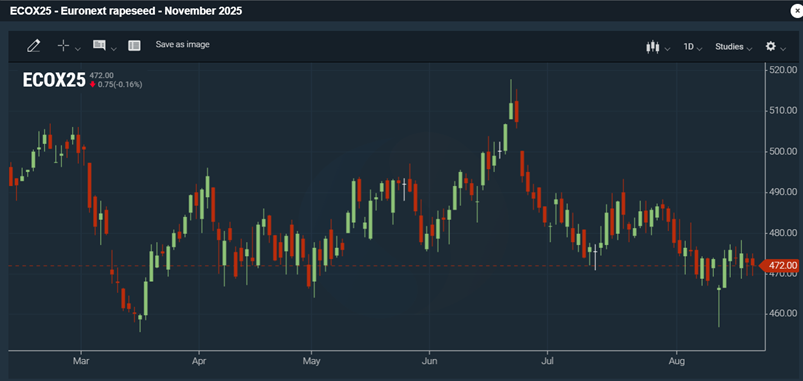Select the candlestick chart type icon

click(x=652, y=47)
